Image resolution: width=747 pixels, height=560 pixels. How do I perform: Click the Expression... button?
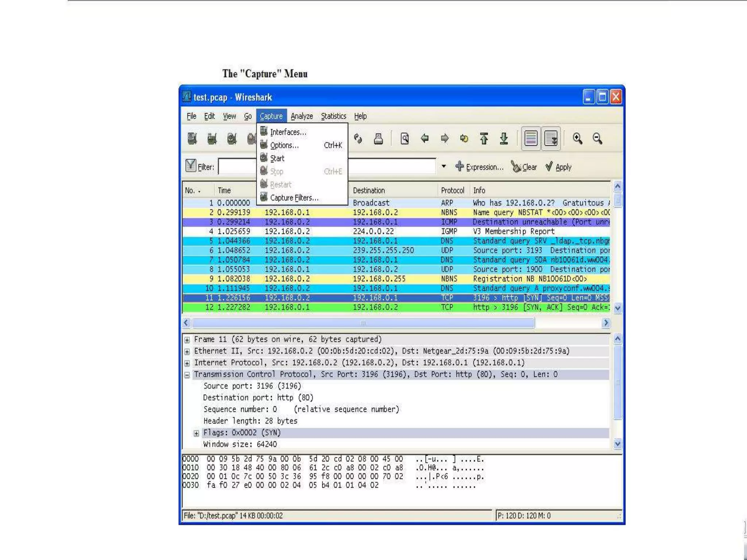coord(479,167)
